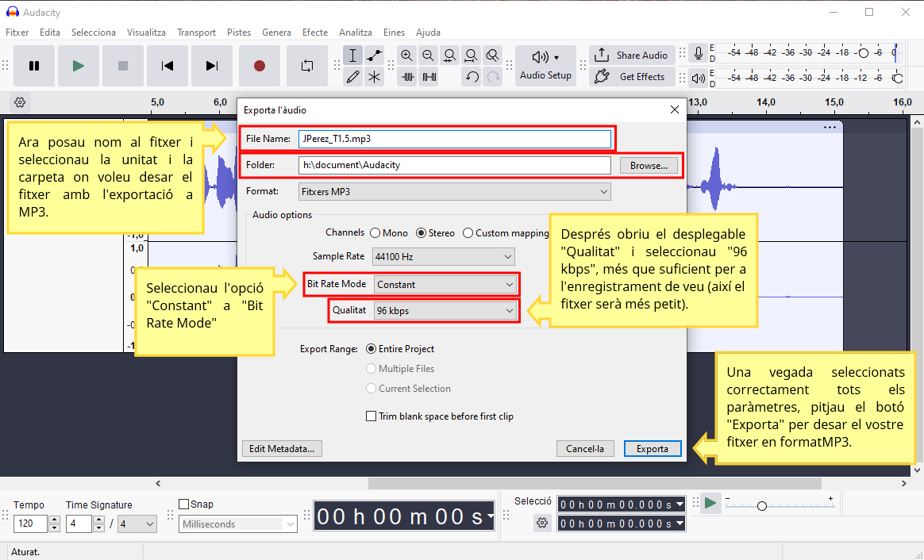The image size is (924, 560).
Task: Open selection end time format dropdown arrow
Action: [680, 523]
